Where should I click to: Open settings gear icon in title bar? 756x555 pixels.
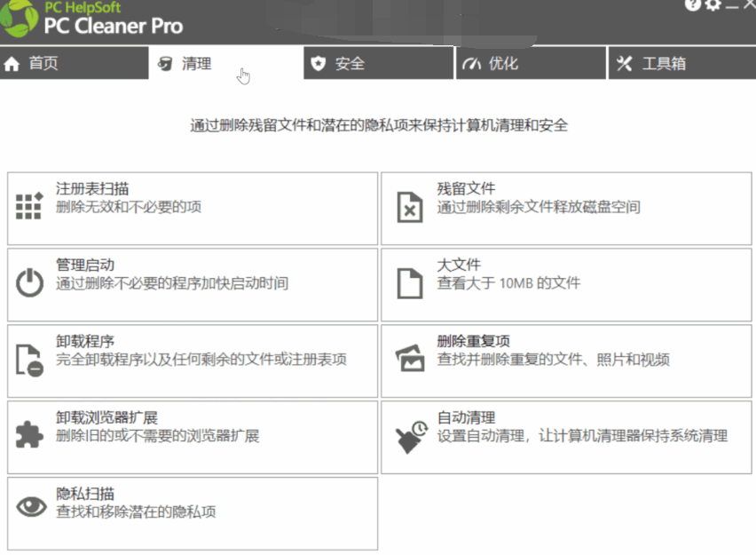pyautogui.click(x=713, y=4)
